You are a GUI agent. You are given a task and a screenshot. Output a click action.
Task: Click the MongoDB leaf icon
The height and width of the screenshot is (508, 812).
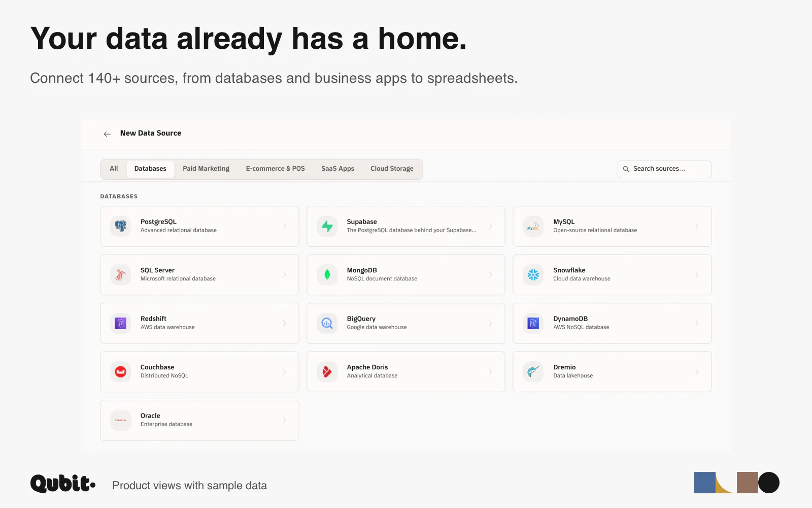(327, 275)
